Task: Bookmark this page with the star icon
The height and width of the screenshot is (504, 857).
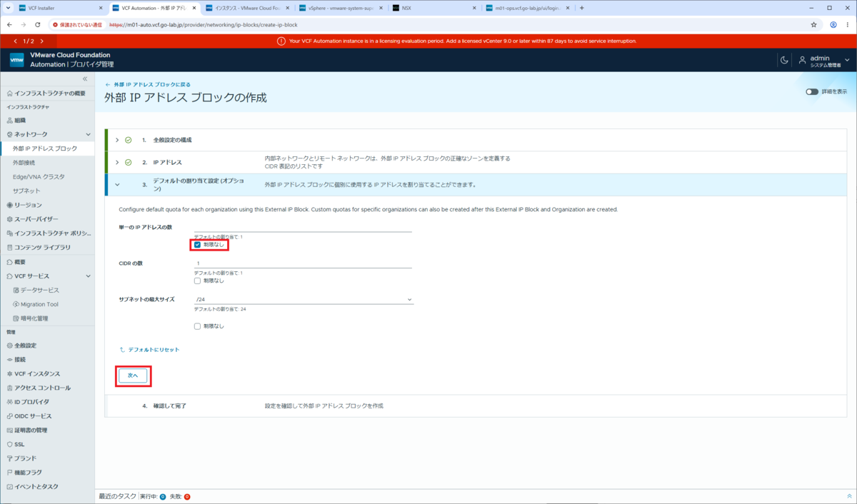Action: point(813,24)
